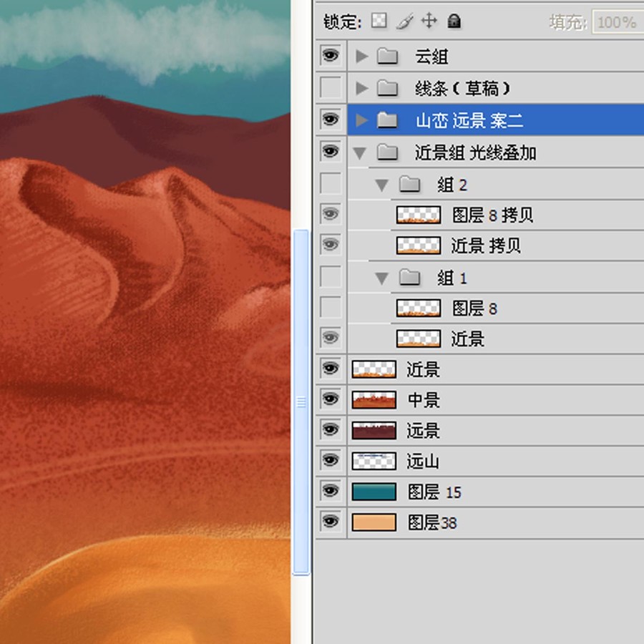Select the 远山 layer thumbnail
This screenshot has width=644, height=644.
pos(374,462)
